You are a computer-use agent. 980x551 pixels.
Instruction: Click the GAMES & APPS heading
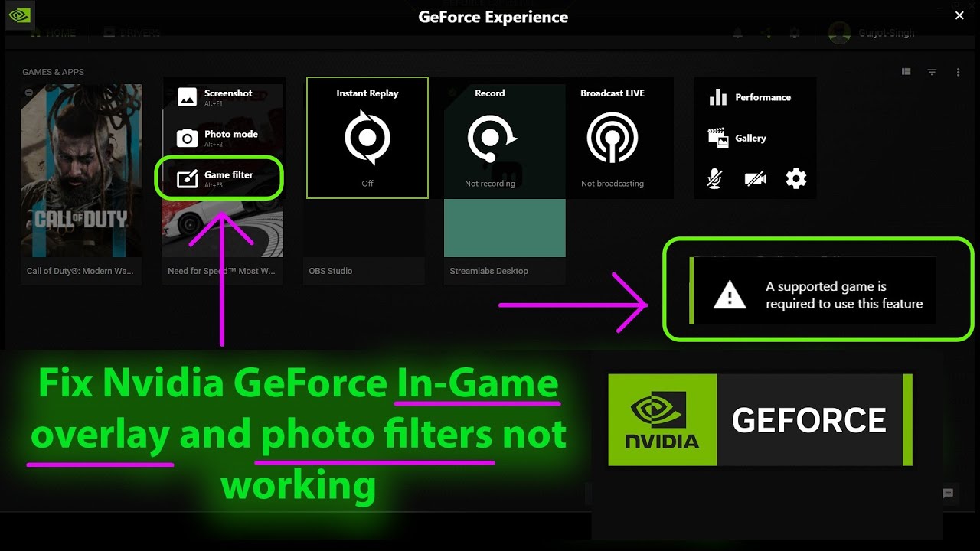pyautogui.click(x=53, y=72)
